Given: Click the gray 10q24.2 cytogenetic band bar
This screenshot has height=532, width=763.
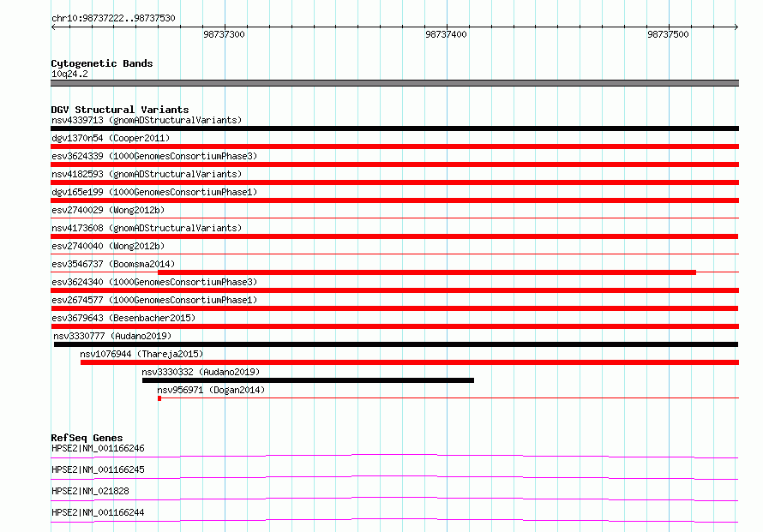Looking at the screenshot, I should (x=394, y=83).
